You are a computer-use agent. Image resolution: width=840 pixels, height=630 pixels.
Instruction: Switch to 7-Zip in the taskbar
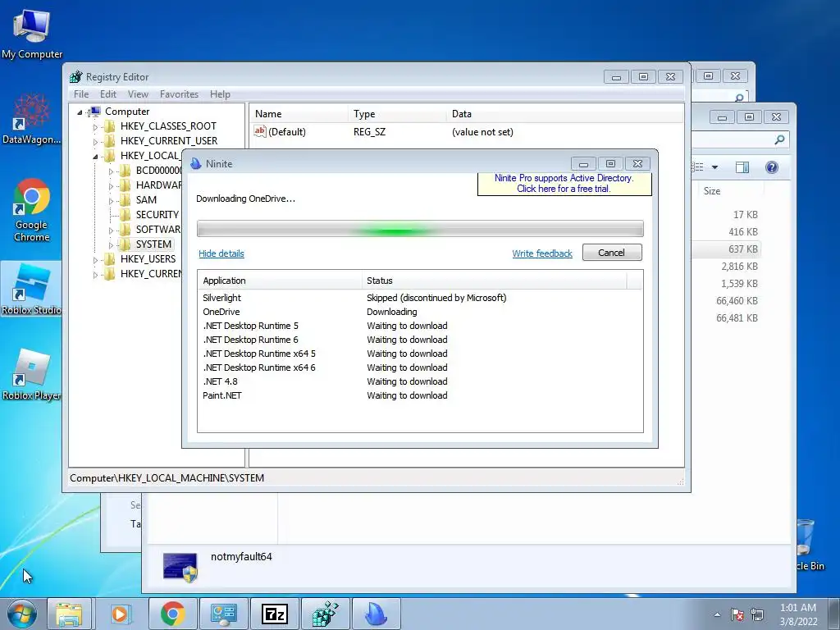pos(274,614)
